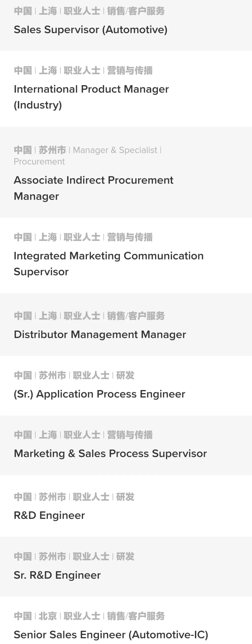Viewport: 252px width, 644px height.
Task: Click category text above R&D Engineer title
Action: [74, 497]
